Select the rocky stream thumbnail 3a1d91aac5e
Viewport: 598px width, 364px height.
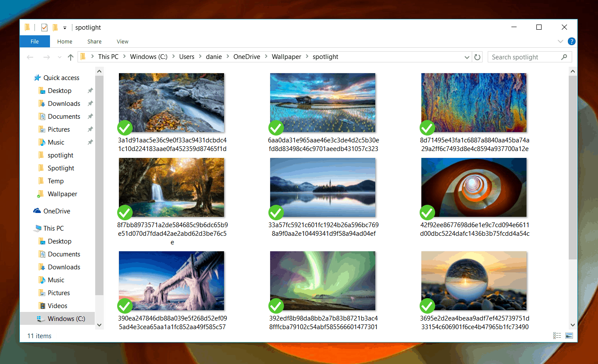[171, 102]
